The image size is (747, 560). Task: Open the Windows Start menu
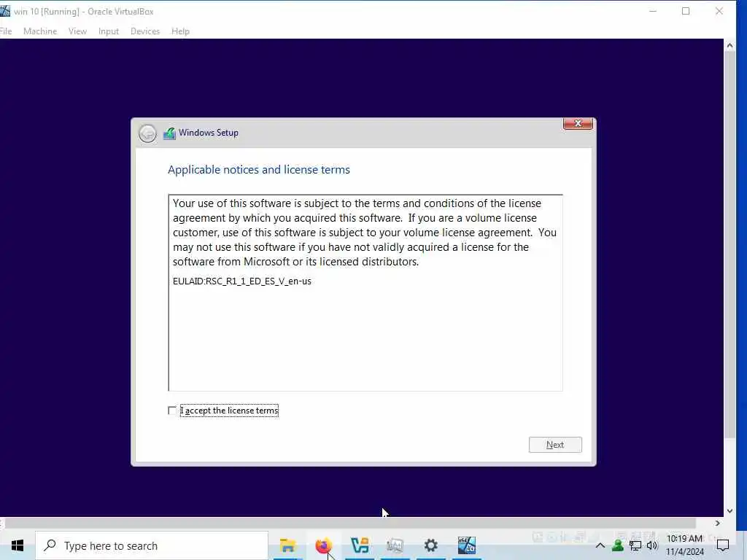tap(18, 545)
